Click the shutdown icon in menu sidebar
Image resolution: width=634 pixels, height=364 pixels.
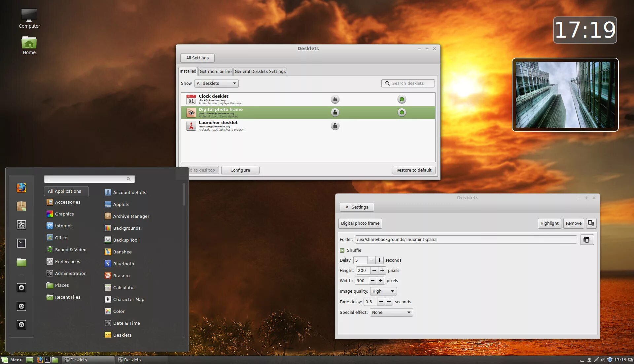pyautogui.click(x=21, y=325)
